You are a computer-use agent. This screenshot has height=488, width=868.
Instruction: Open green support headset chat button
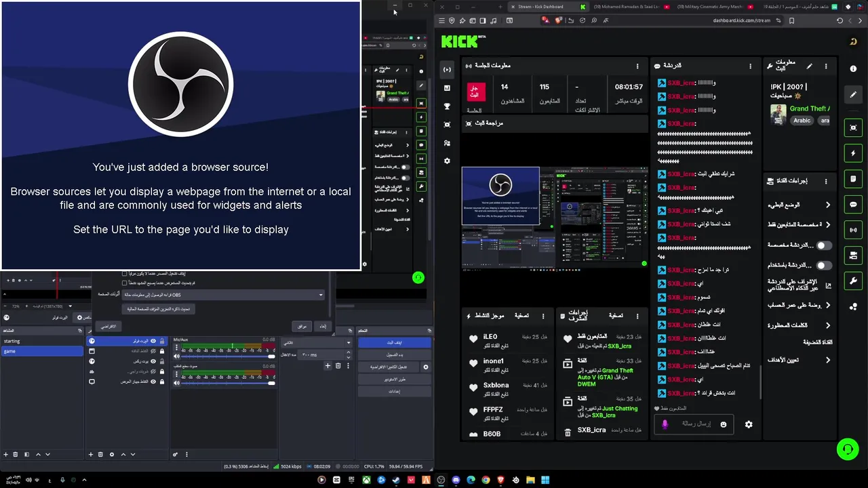848,449
